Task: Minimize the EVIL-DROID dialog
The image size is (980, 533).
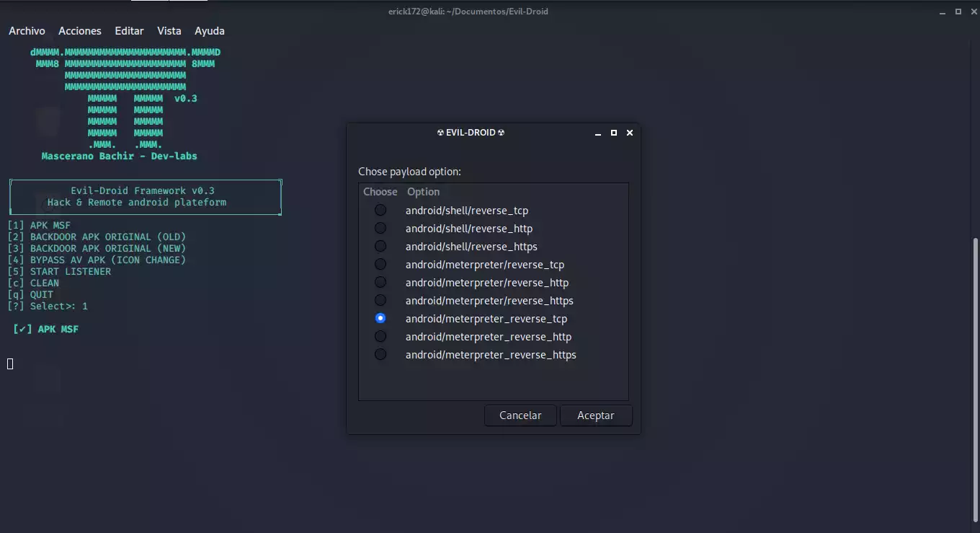Action: (598, 133)
